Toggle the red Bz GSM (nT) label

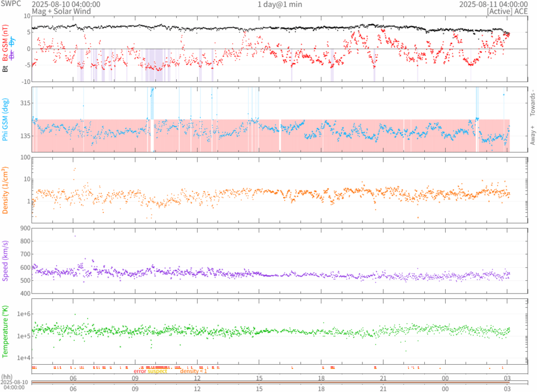5,43
